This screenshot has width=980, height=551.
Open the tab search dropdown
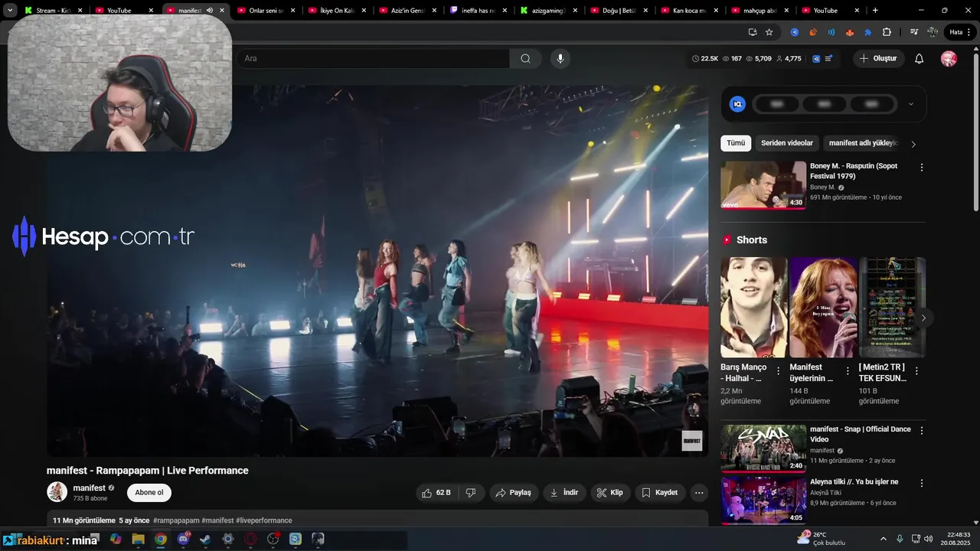click(x=10, y=11)
